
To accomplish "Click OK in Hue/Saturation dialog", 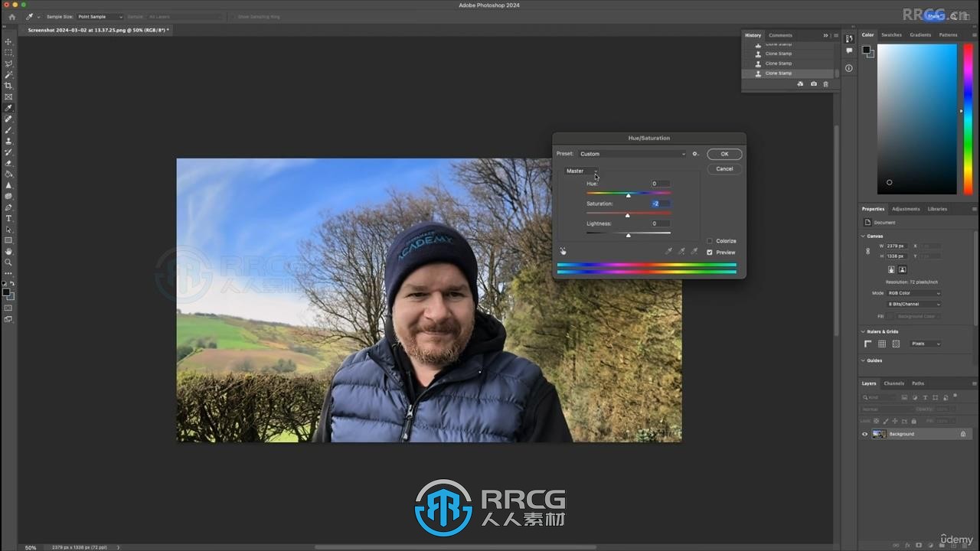I will tap(724, 154).
